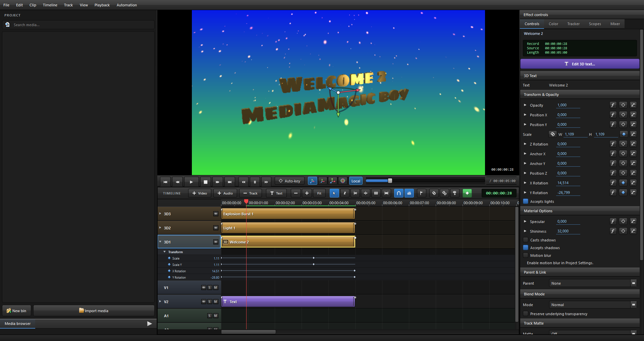This screenshot has width=644, height=341.
Task: Click the green keyframe diamond button
Action: pyautogui.click(x=467, y=193)
